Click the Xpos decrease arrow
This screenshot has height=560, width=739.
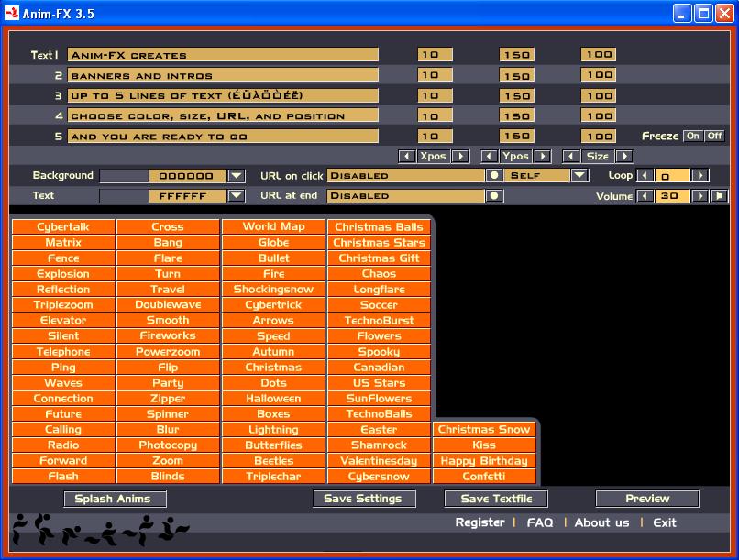[x=407, y=157]
